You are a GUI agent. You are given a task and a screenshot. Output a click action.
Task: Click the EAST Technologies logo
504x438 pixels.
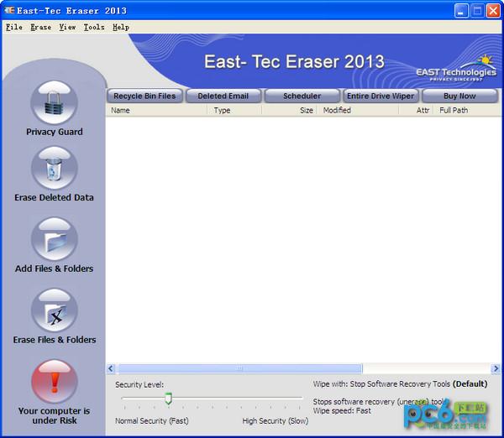[456, 69]
